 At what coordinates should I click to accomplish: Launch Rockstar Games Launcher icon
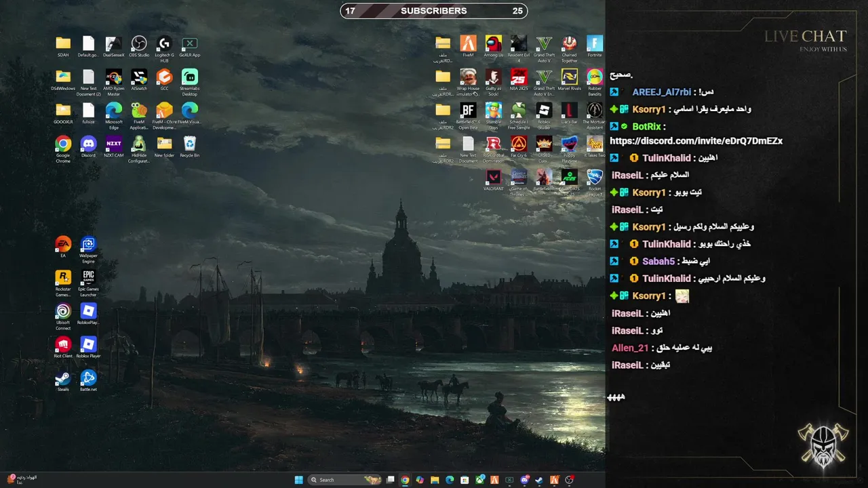coord(63,283)
